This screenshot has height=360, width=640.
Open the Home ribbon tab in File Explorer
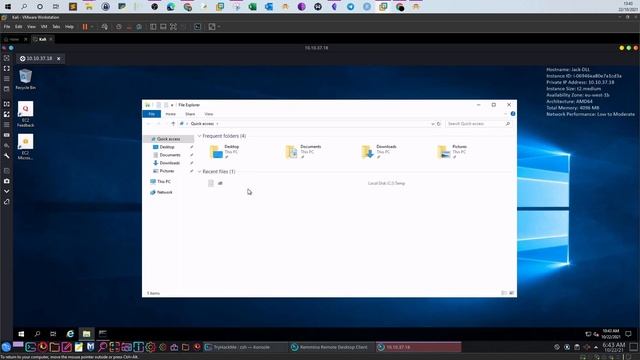pos(171,114)
